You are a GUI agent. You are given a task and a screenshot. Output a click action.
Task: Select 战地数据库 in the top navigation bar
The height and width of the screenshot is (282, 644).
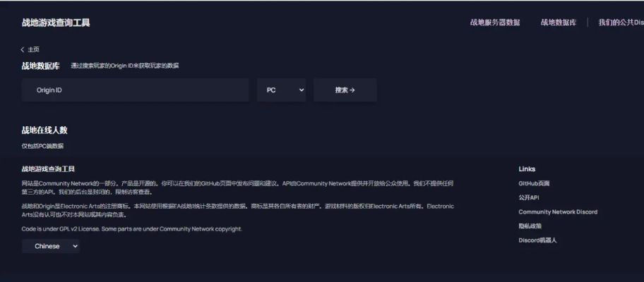(559, 23)
